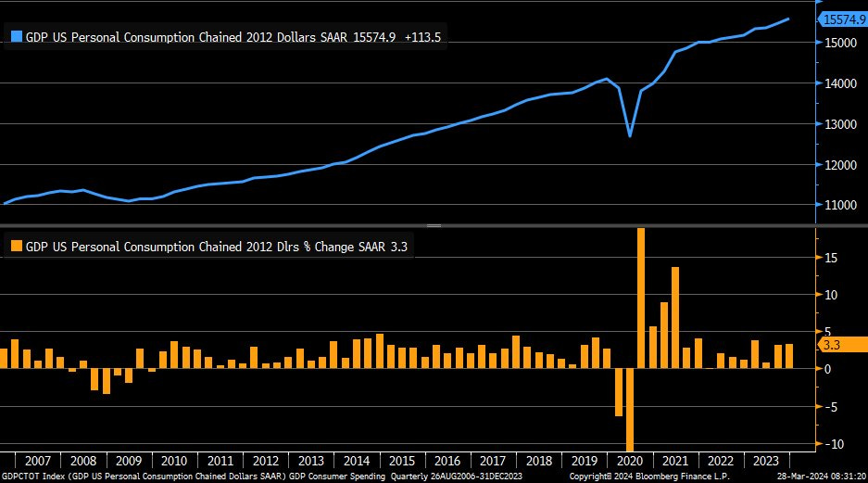Click the 2023 year label on time axis
This screenshot has width=868, height=483.
point(764,461)
